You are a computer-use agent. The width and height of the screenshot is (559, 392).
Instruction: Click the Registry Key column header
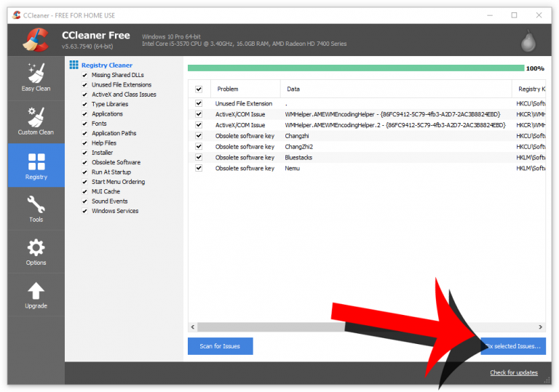(x=529, y=89)
